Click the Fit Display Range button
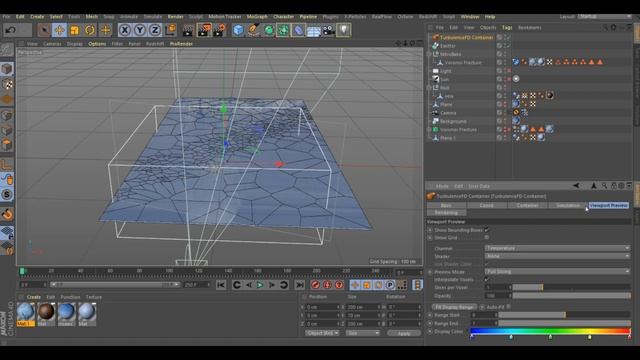640x360 pixels. pos(454,307)
